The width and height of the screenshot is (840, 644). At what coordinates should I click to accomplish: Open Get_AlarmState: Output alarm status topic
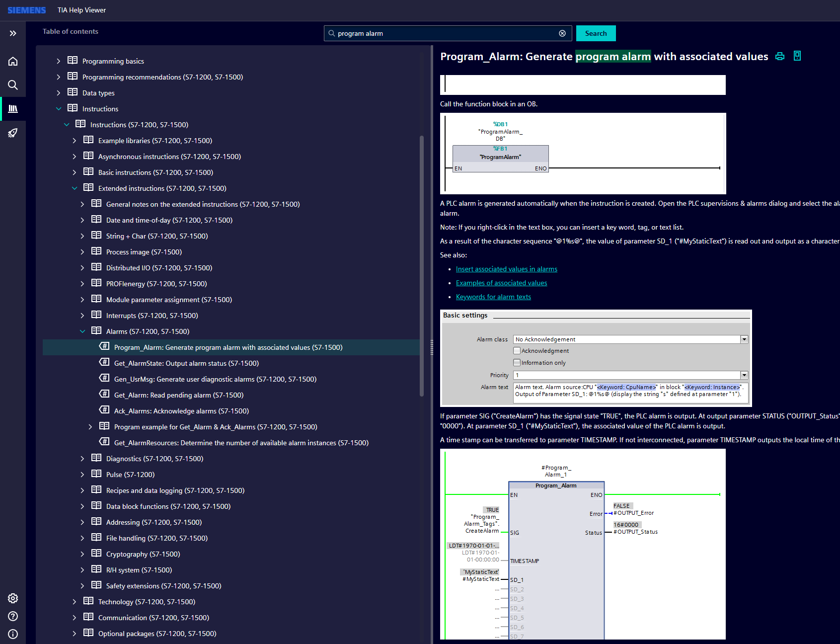click(x=186, y=363)
